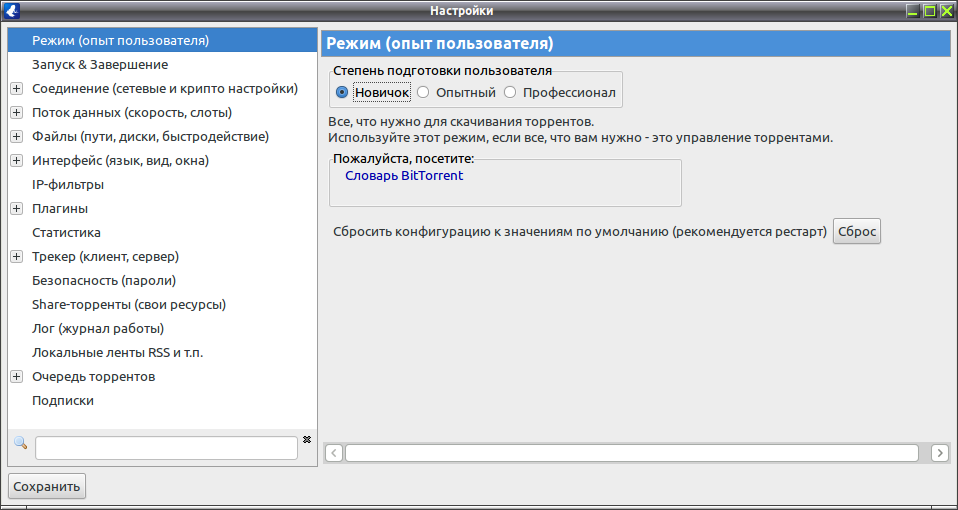Minimize the Настройки window

point(913,10)
